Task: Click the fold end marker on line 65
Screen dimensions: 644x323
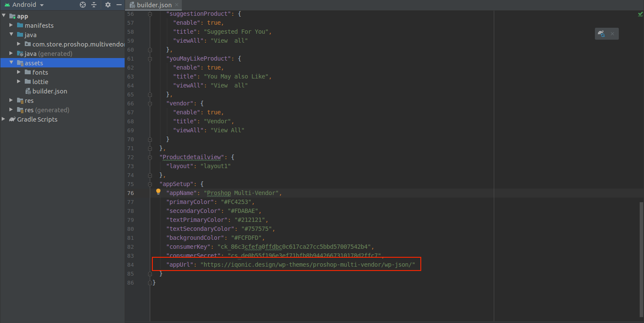Action: (x=150, y=94)
